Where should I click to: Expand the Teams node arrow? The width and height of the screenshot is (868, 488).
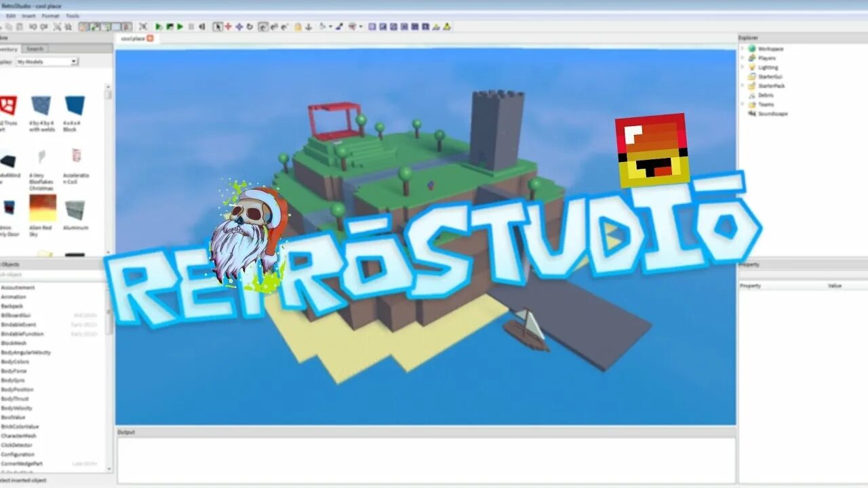coord(743,104)
